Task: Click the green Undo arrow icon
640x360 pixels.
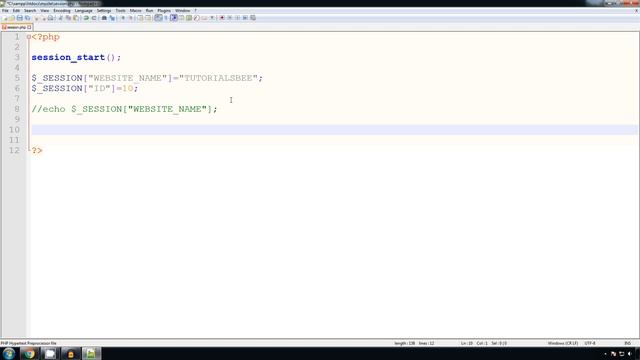Action: tap(86, 18)
